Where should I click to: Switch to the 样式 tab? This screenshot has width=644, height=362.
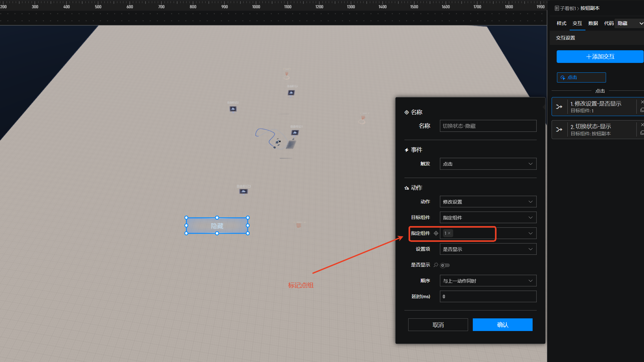point(561,23)
